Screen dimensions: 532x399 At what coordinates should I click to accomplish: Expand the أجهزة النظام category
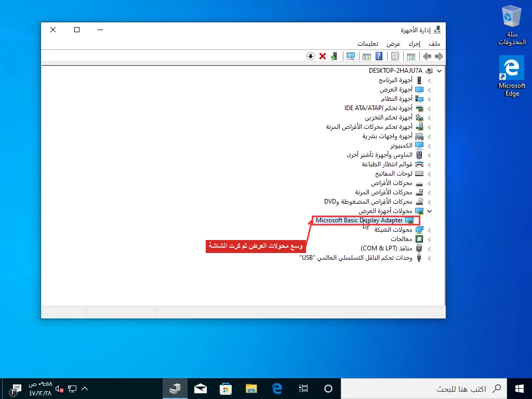click(x=430, y=99)
